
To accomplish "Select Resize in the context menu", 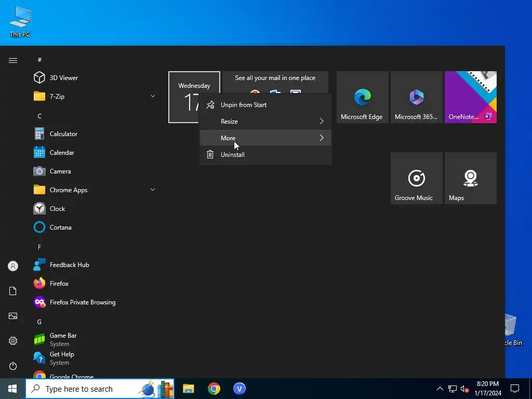I will pyautogui.click(x=265, y=121).
